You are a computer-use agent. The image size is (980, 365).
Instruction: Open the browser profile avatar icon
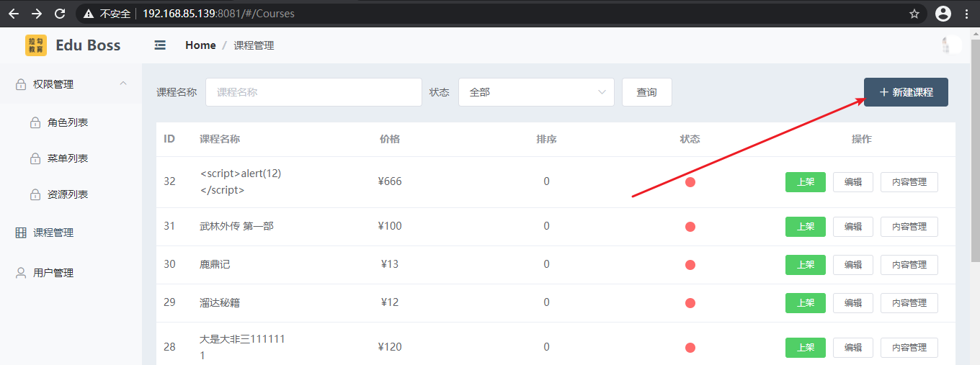pos(943,13)
